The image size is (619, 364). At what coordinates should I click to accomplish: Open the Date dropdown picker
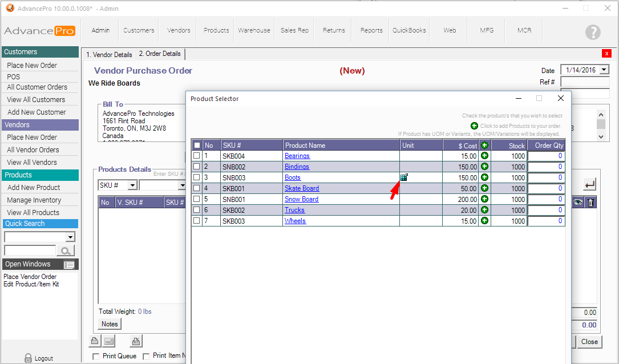604,70
